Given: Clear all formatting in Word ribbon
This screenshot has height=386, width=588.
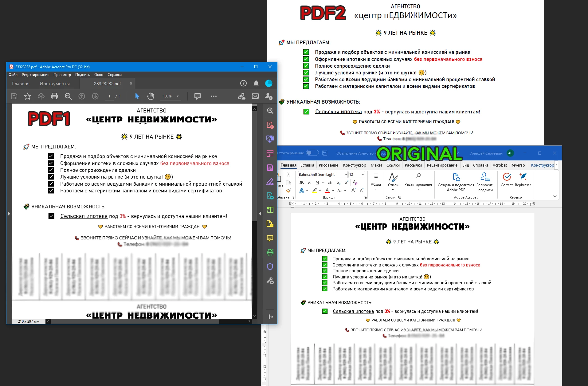Looking at the screenshot, I should click(355, 183).
